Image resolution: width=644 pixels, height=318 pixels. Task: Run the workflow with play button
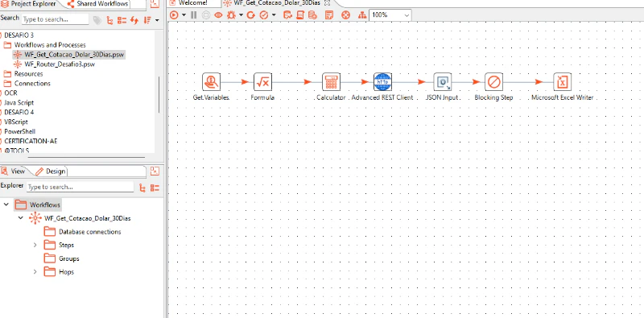click(174, 15)
